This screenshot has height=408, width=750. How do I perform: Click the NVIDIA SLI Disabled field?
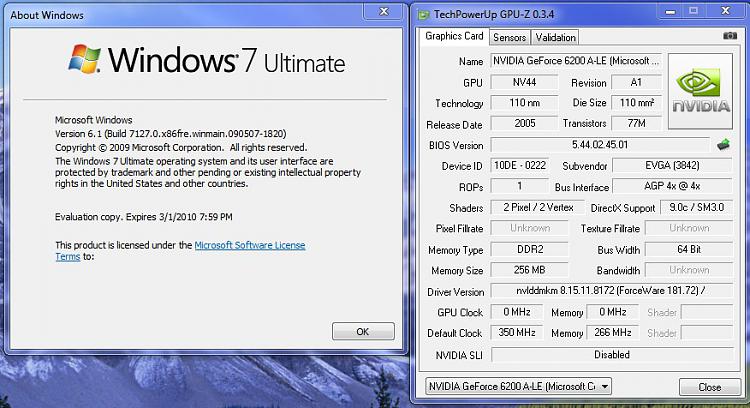[612, 354]
